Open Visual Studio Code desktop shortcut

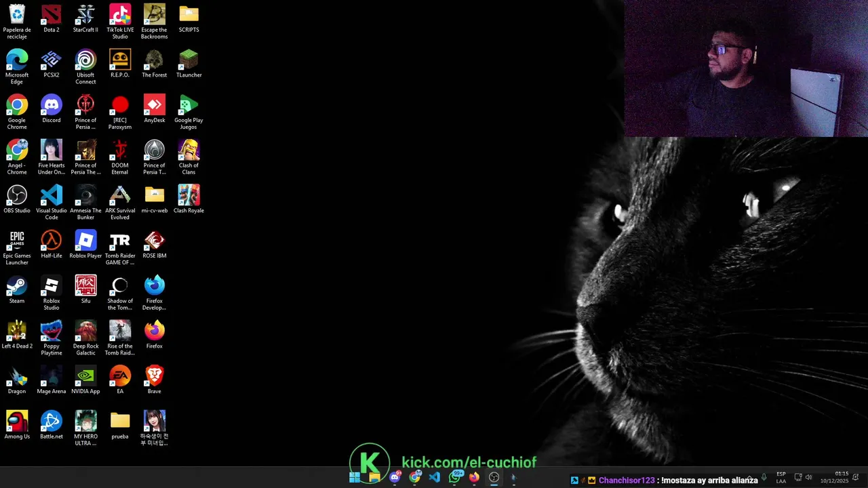[x=51, y=203]
